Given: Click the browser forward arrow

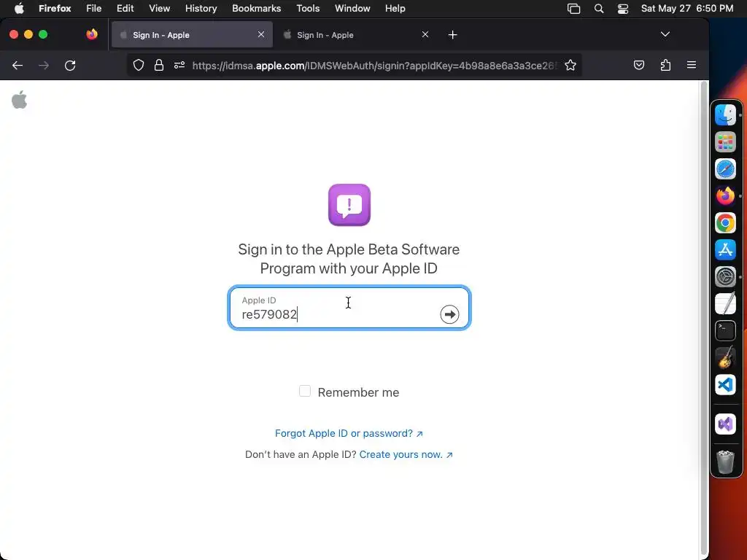Looking at the screenshot, I should pos(44,65).
